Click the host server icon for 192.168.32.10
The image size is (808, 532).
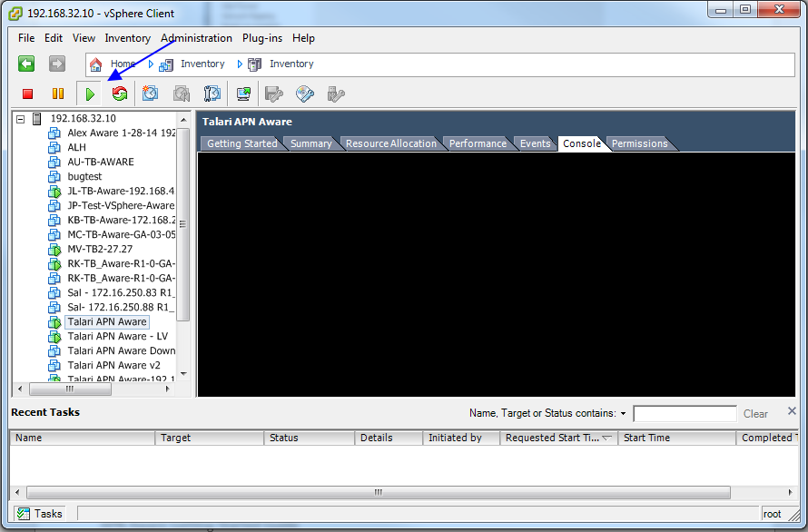pos(37,119)
